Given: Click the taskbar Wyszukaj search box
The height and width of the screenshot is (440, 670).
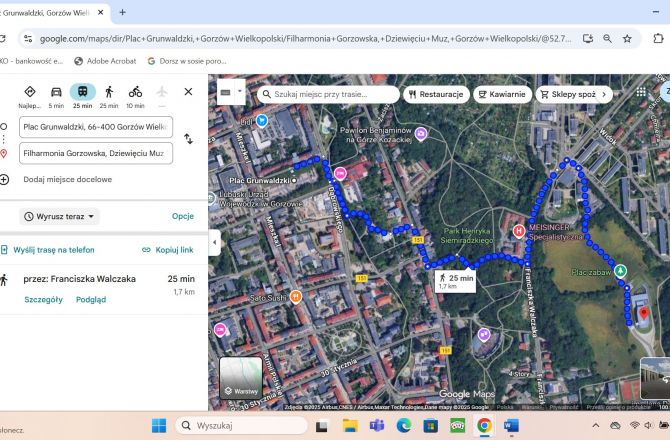Looking at the screenshot, I should (x=241, y=425).
